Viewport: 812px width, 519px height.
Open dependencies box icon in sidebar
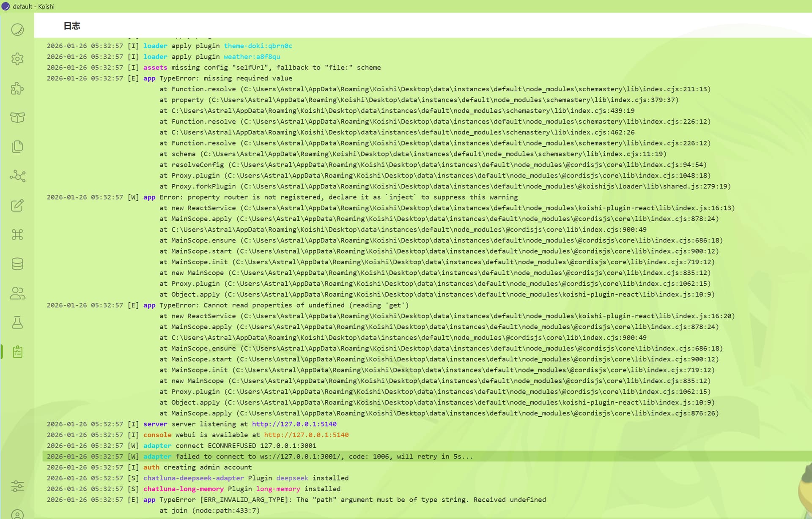[17, 117]
